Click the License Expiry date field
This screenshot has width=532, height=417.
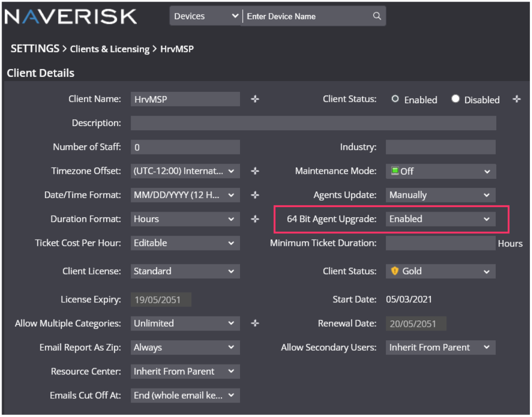161,300
